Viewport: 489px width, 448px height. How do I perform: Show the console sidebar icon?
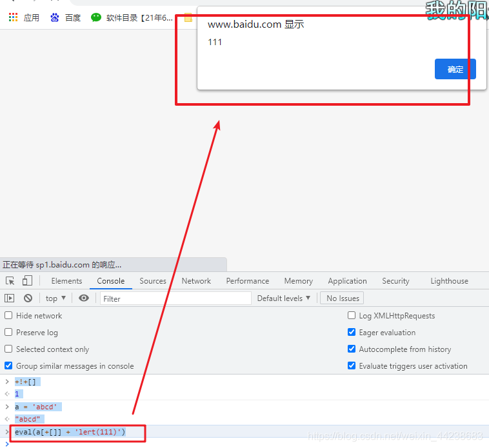[10, 298]
